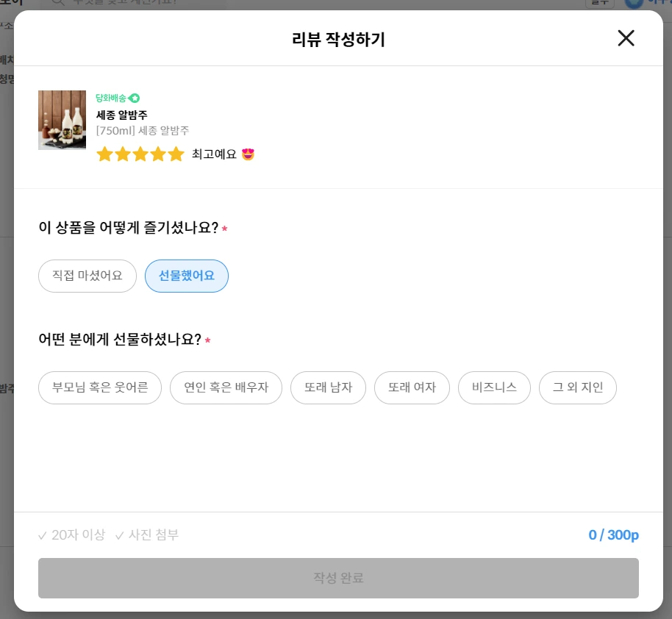Viewport: 672px width, 619px height.
Task: Set rating to the fifth star
Action: point(176,154)
